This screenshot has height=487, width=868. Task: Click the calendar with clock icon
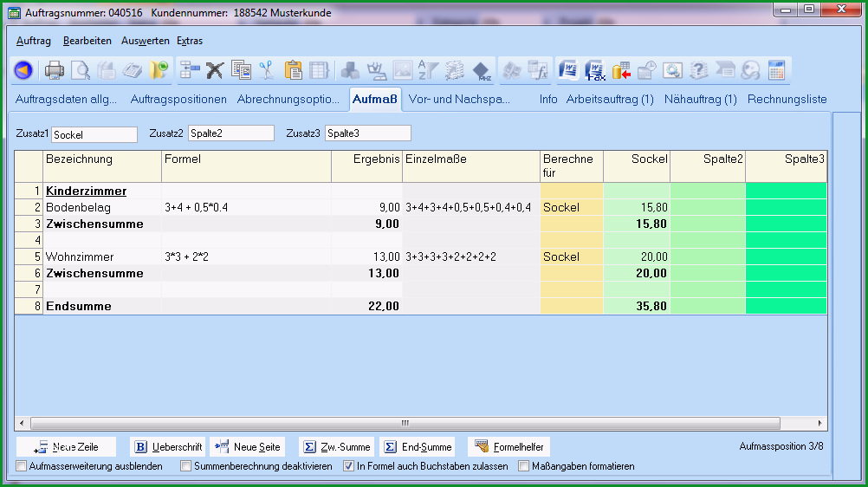click(646, 70)
